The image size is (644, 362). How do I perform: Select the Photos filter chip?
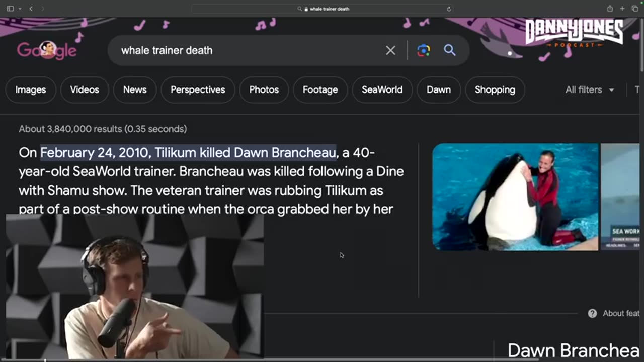point(264,89)
